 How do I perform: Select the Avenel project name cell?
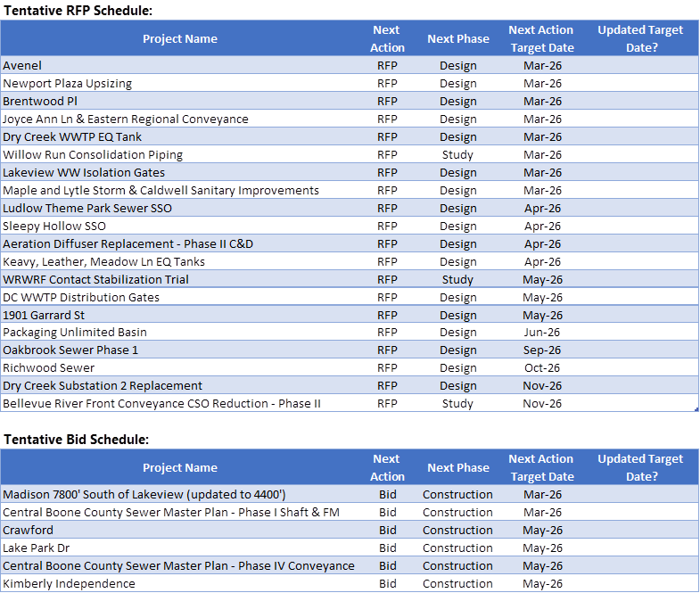click(x=22, y=65)
